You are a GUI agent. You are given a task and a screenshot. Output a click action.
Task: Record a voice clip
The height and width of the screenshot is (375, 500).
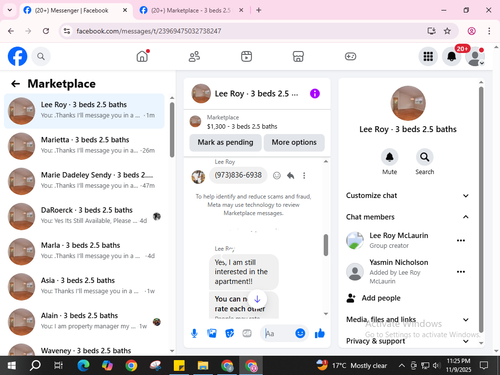[194, 333]
